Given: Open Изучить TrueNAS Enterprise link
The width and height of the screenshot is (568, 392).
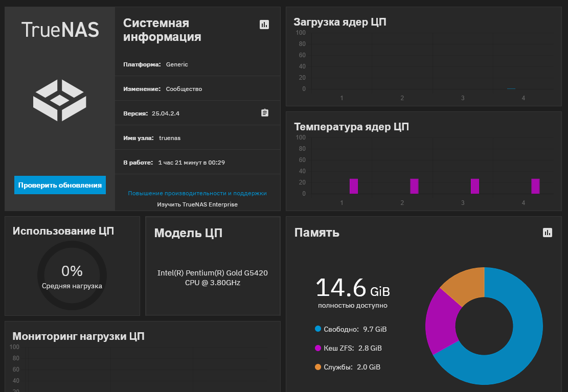Looking at the screenshot, I should point(197,204).
